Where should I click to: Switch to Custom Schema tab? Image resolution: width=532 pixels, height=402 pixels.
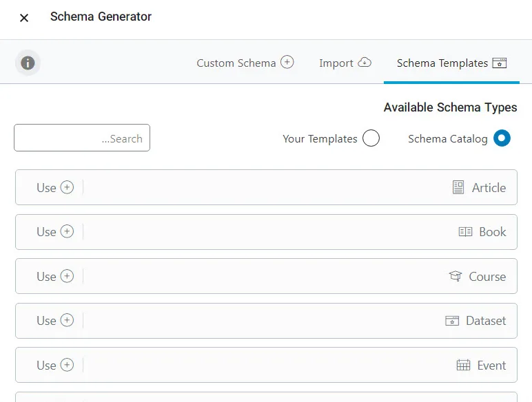click(x=245, y=63)
